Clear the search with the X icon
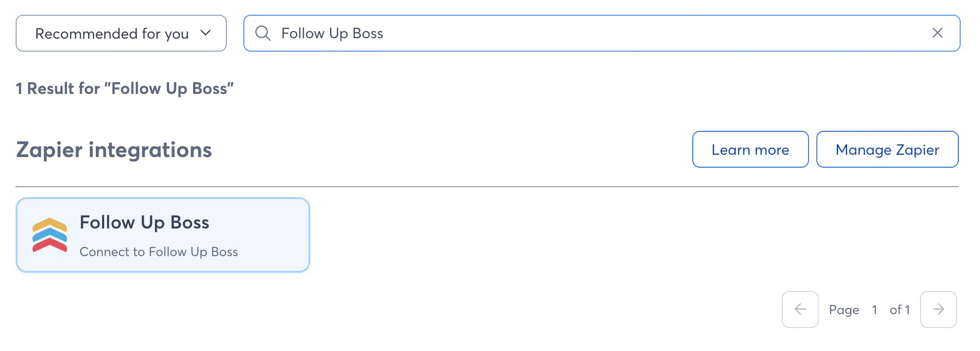 (937, 33)
